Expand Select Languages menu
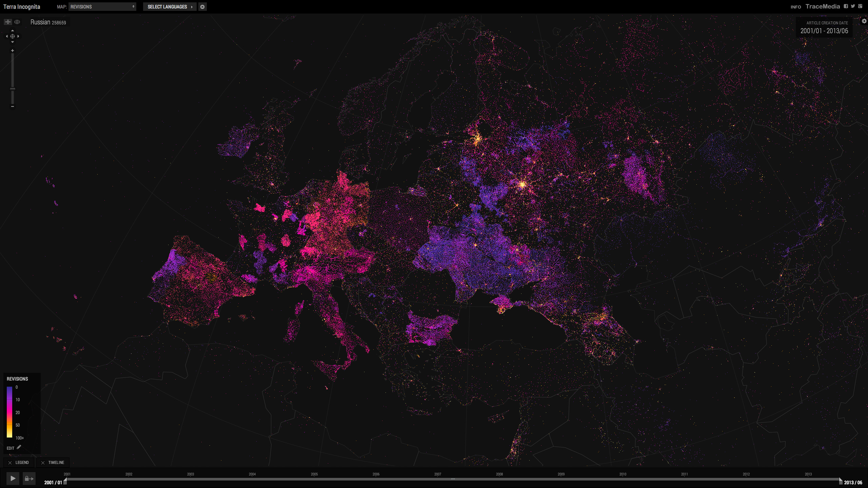This screenshot has height=488, width=868. point(170,7)
